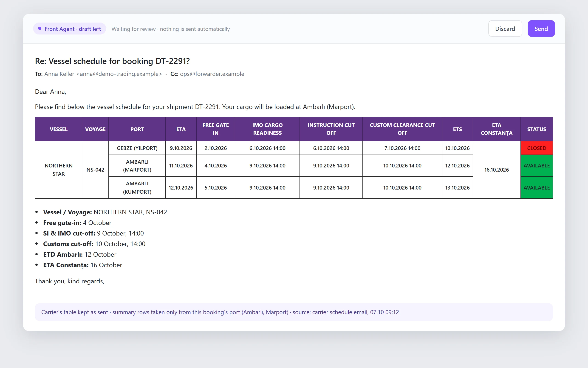Click AVAILABLE status for Ambarli Kumport row
The image size is (588, 368).
(537, 188)
